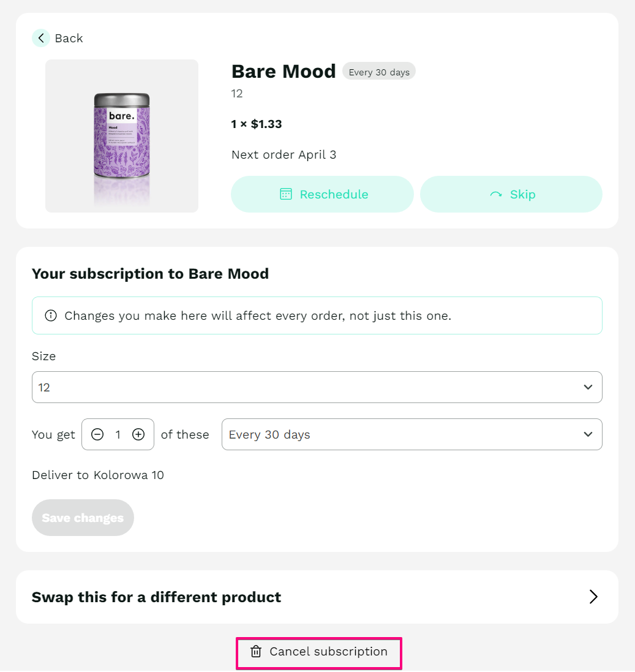Image resolution: width=635 pixels, height=672 pixels.
Task: Open the Every 30 days frequency dropdown
Action: tap(411, 434)
